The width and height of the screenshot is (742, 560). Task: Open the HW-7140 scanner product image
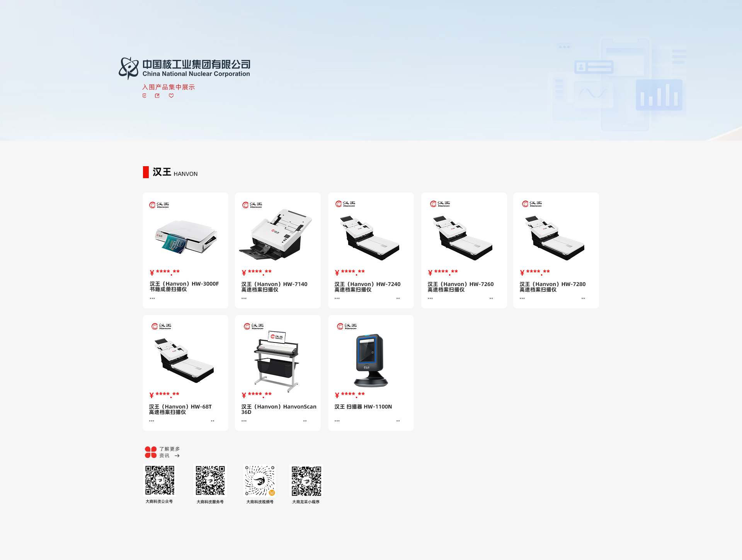(276, 235)
